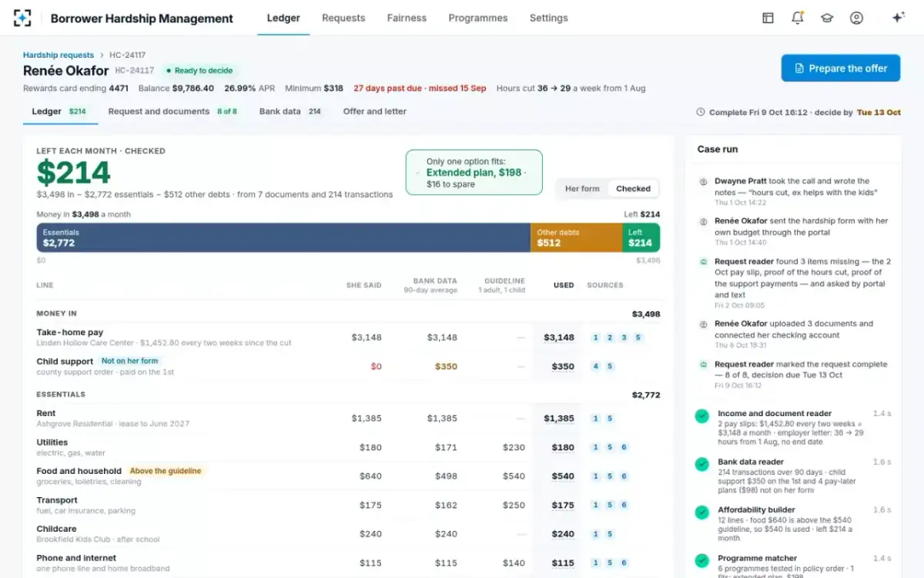
Task: Click the $250 Transport guideline value
Action: point(514,506)
